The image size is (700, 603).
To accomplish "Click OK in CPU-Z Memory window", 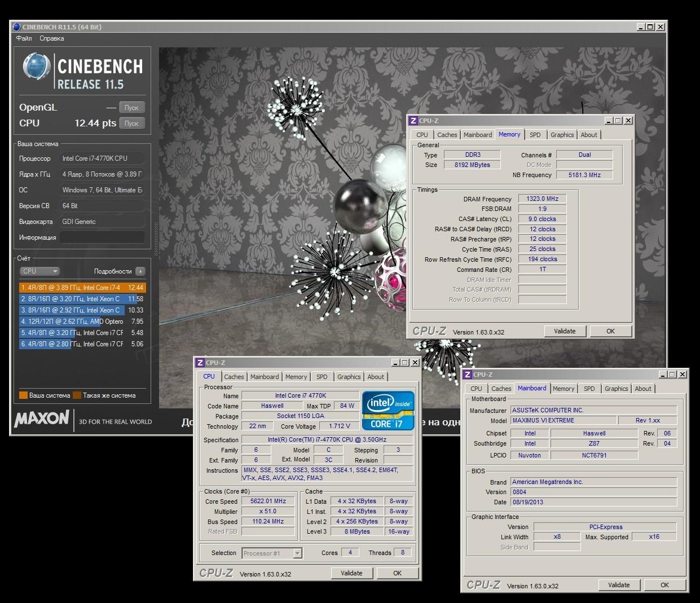I will tap(610, 331).
